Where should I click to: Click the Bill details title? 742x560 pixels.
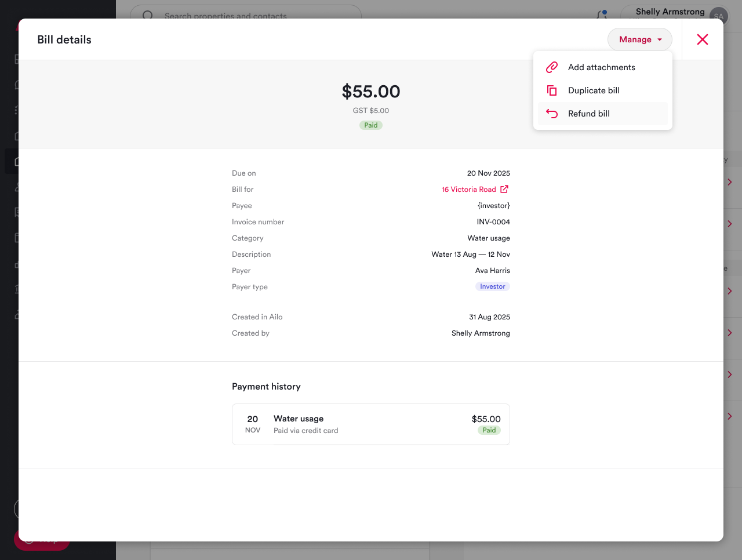click(64, 39)
